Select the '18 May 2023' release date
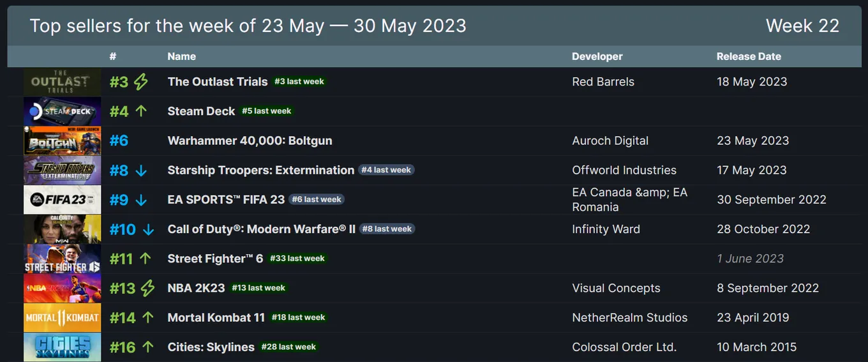Viewport: 868px width, 362px height. tap(752, 82)
